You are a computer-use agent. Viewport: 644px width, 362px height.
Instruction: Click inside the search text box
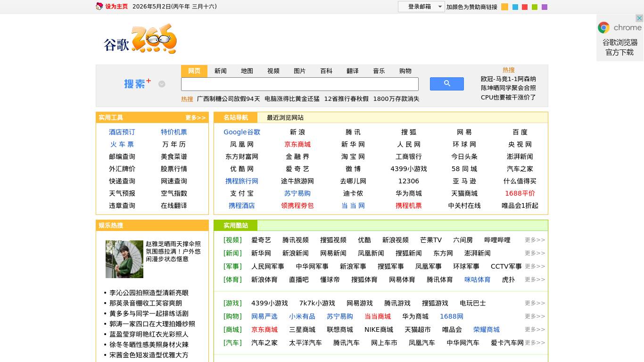click(299, 84)
